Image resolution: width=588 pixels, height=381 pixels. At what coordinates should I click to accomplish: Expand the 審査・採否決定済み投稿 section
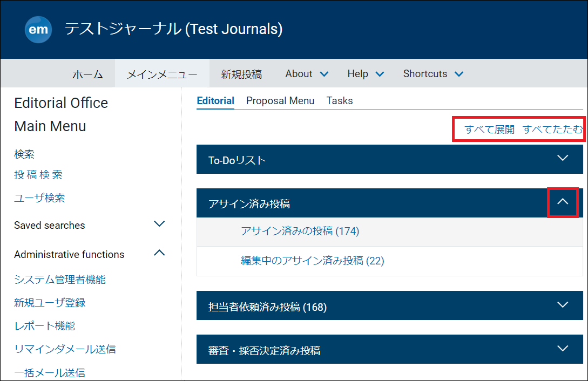pos(563,349)
